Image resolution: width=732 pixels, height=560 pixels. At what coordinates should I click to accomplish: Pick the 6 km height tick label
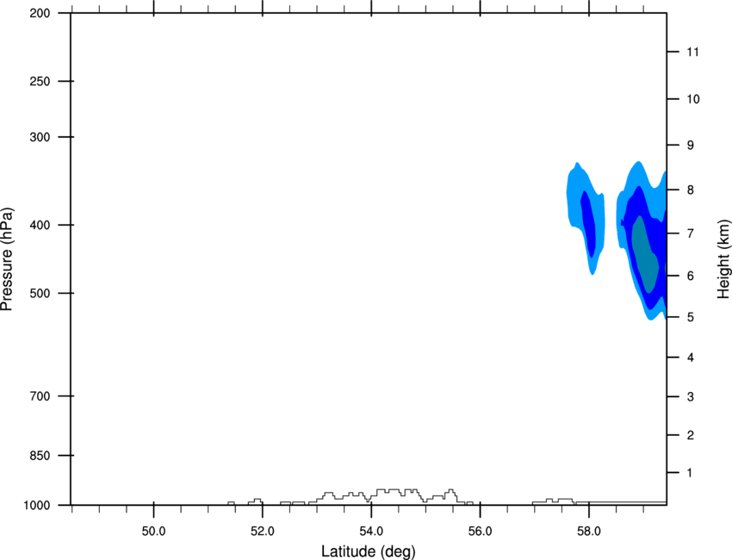pos(691,276)
